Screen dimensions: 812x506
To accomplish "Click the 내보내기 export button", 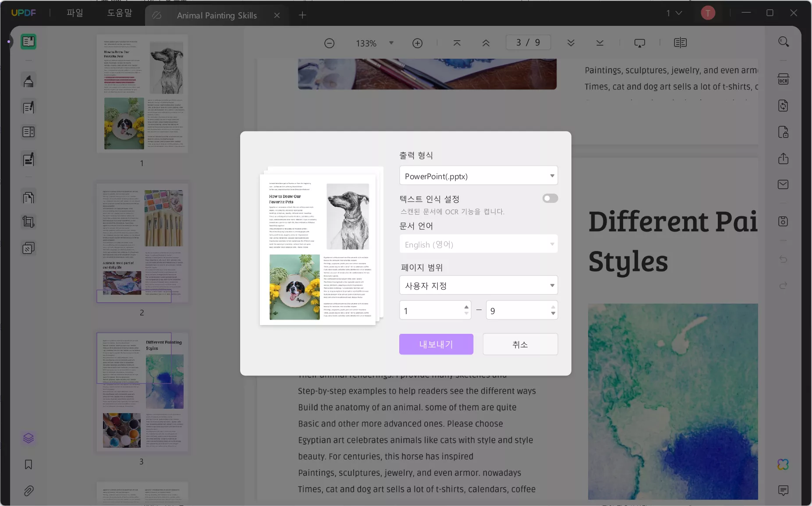I will click(436, 344).
